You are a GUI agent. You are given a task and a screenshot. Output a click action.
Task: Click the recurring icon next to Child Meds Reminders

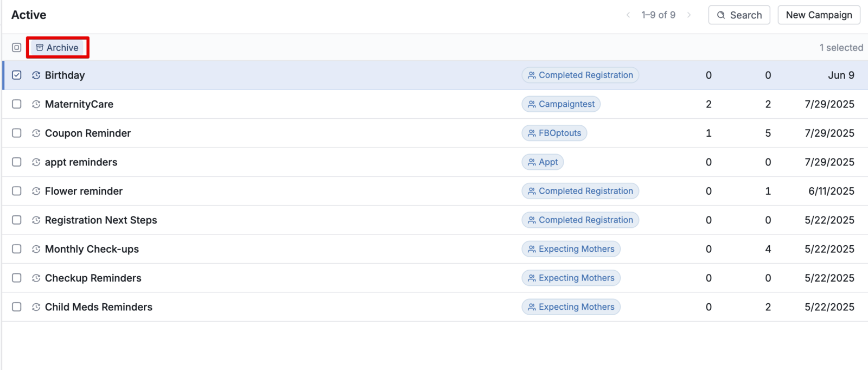[x=36, y=307]
